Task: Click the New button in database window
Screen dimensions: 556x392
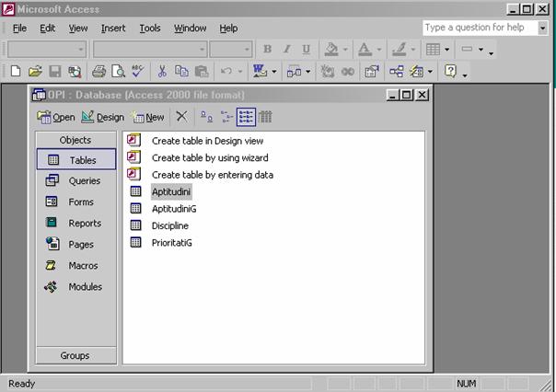Action: pyautogui.click(x=148, y=117)
